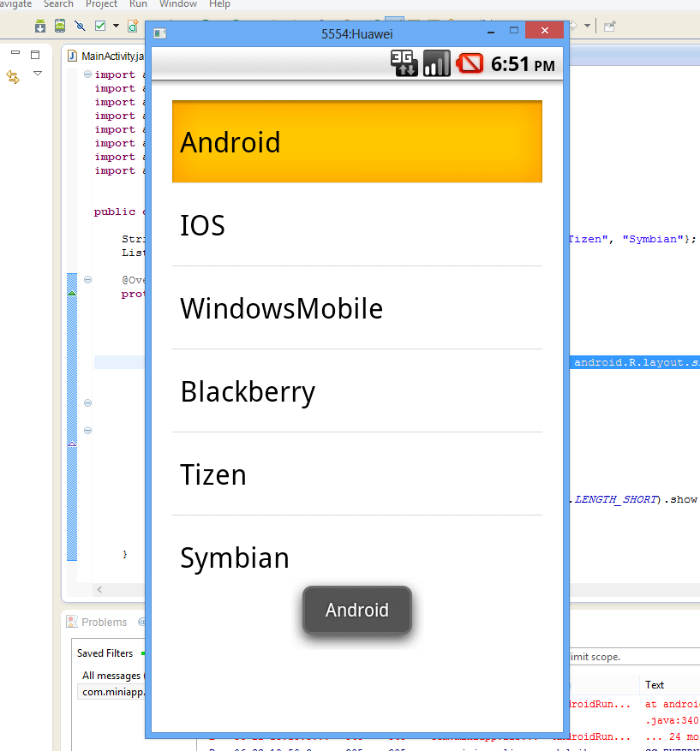The height and width of the screenshot is (751, 700).
Task: Tap Blackberry in the emulator list
Action: coord(357,390)
